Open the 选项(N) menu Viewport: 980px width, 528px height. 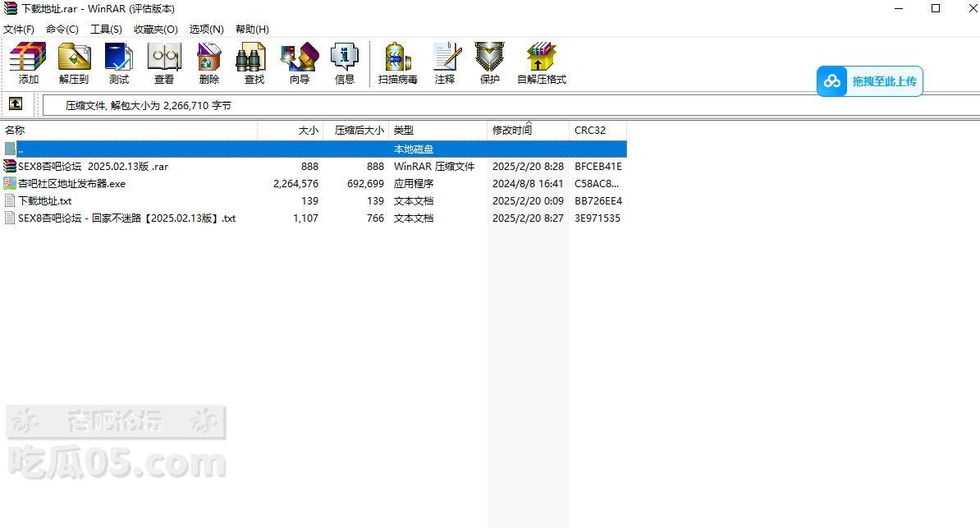click(x=206, y=30)
